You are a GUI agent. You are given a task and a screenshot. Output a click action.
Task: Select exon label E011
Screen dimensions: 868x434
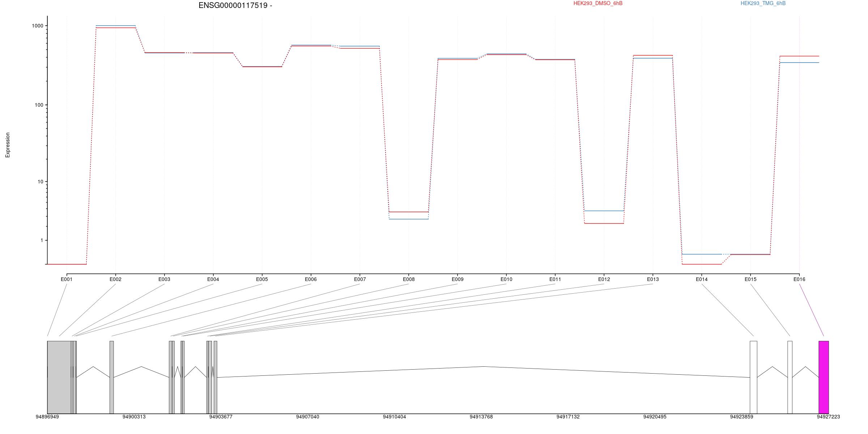tap(555, 279)
